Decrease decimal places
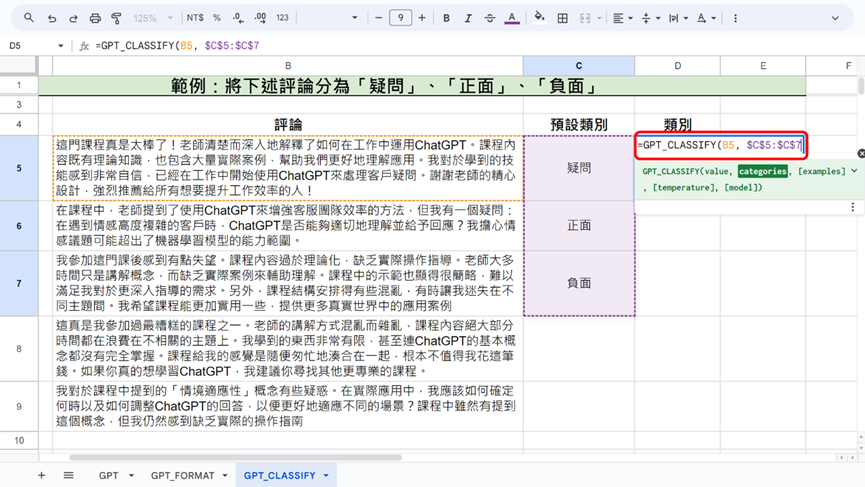 (238, 18)
